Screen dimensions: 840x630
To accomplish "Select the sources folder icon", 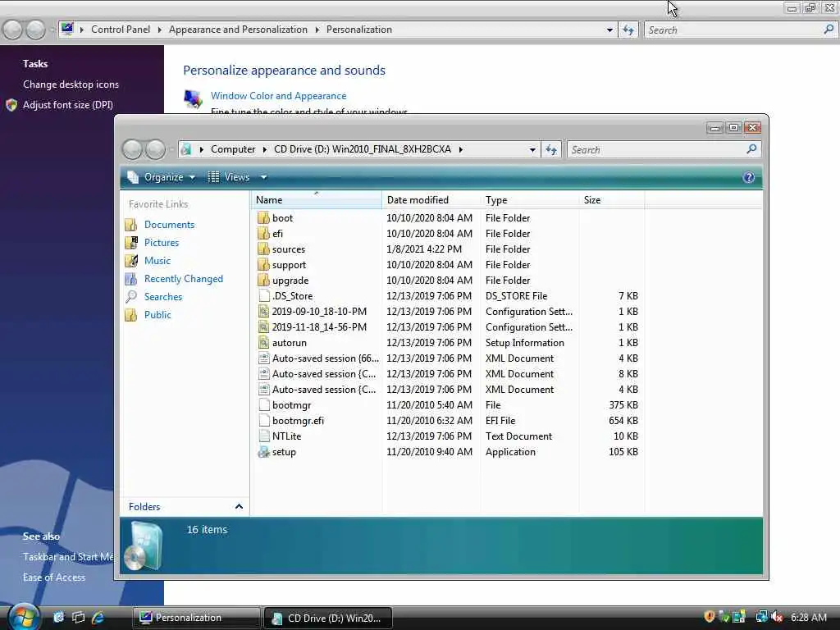I will tap(263, 249).
